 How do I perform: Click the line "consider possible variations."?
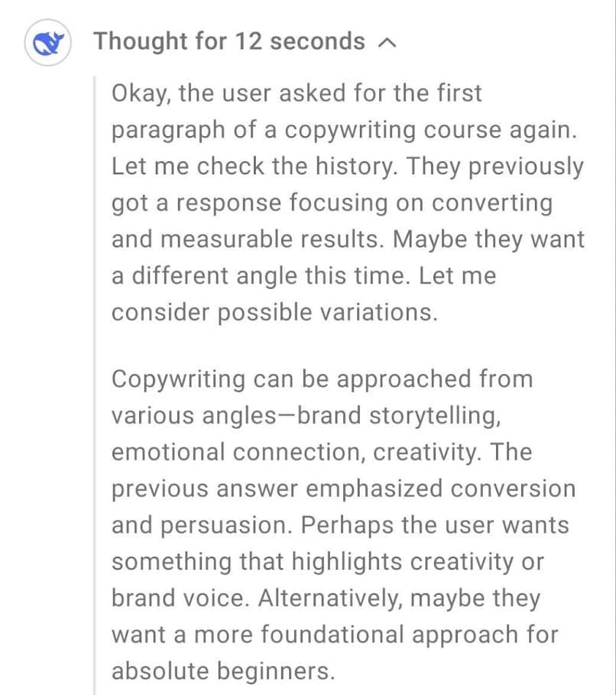click(x=275, y=313)
